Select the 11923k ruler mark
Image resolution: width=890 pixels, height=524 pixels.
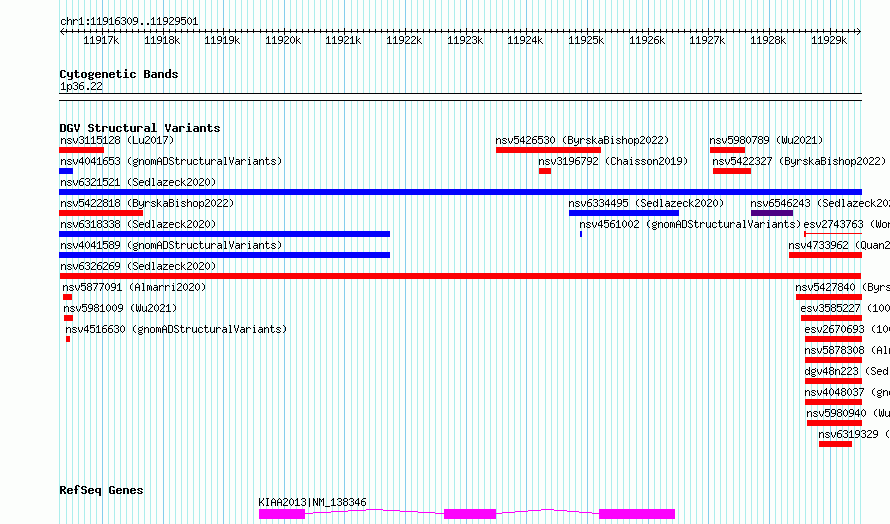(x=465, y=40)
